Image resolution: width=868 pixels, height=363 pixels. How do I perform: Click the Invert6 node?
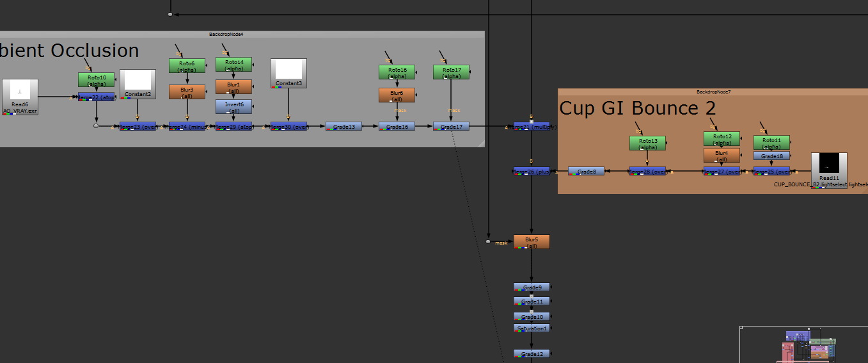click(233, 106)
